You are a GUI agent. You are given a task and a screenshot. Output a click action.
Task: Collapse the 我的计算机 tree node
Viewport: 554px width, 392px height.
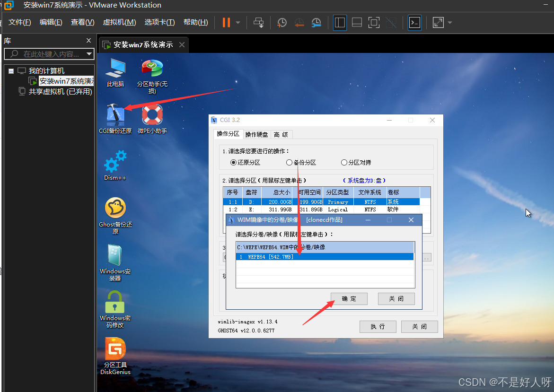point(11,71)
